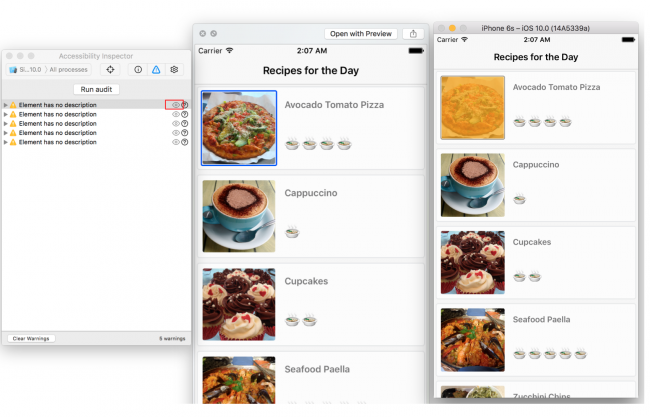
Task: Tap the Cupcakes image in the iPhone simulator
Action: click(x=473, y=262)
